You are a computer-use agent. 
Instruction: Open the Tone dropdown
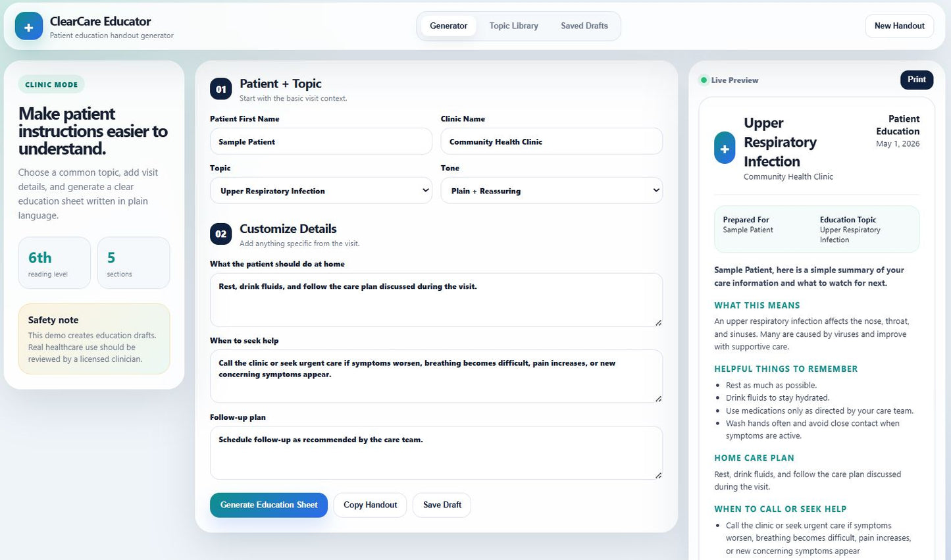[552, 191]
